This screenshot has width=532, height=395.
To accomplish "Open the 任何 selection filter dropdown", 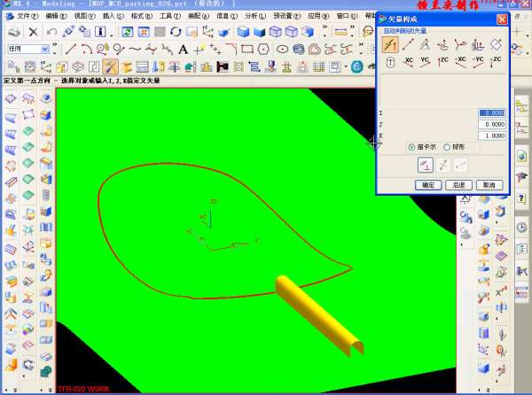I will click(45, 49).
